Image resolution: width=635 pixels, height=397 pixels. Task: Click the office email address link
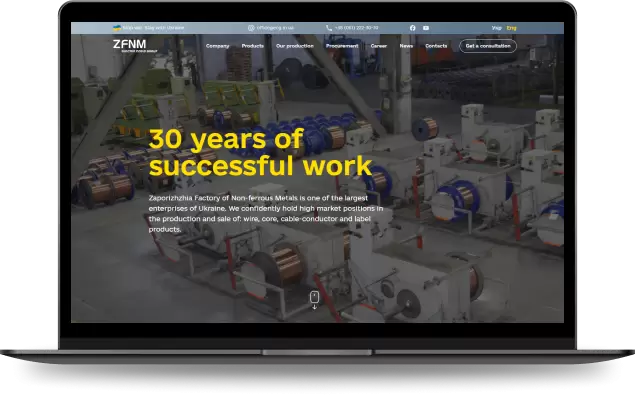click(x=275, y=28)
